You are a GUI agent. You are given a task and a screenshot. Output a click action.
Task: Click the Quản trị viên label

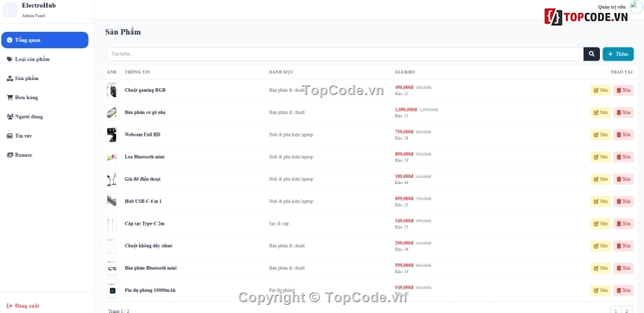pos(611,7)
